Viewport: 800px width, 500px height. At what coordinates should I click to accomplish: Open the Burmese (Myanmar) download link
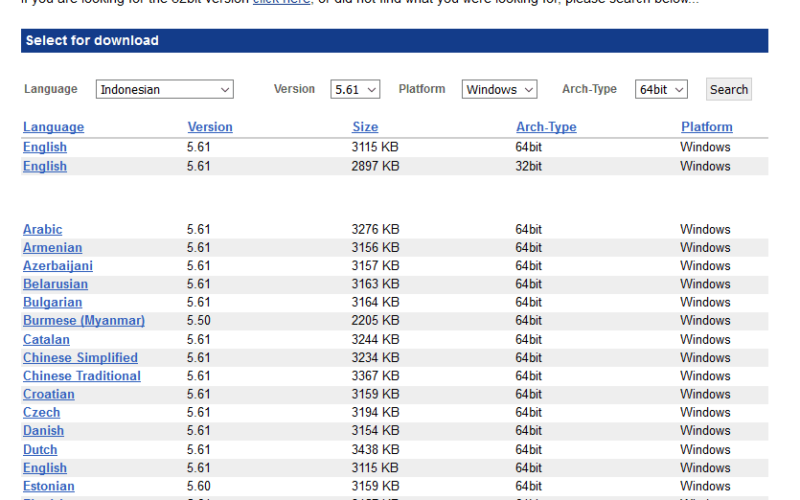pos(84,321)
